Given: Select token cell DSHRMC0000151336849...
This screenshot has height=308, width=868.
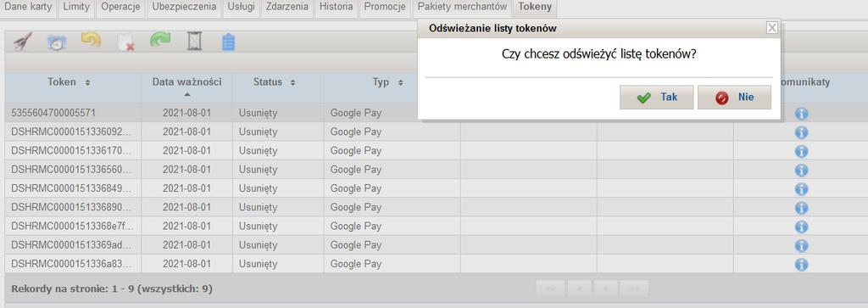Looking at the screenshot, I should click(73, 188).
